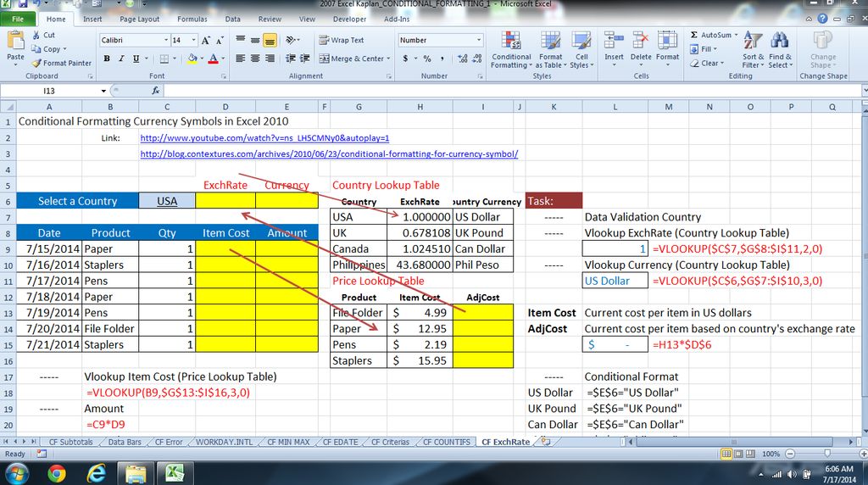Click the zoom out minus button

pyautogui.click(x=790, y=454)
